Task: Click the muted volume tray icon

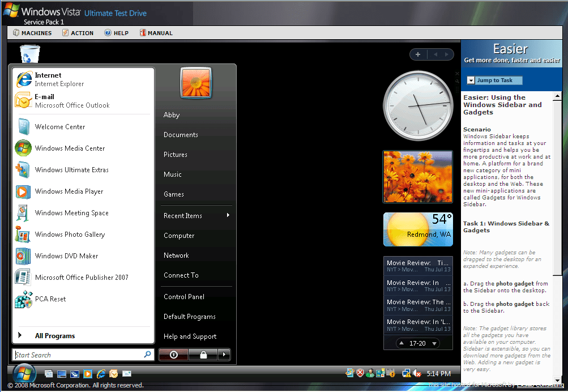Action: [417, 373]
